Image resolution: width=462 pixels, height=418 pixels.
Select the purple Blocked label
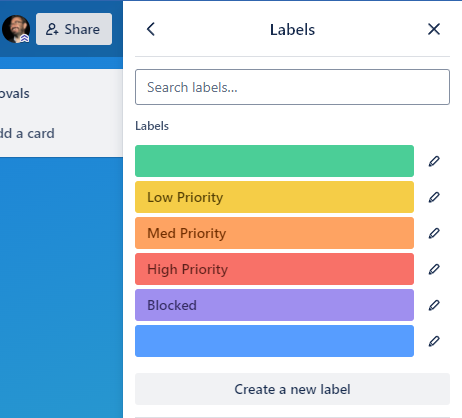coord(274,305)
